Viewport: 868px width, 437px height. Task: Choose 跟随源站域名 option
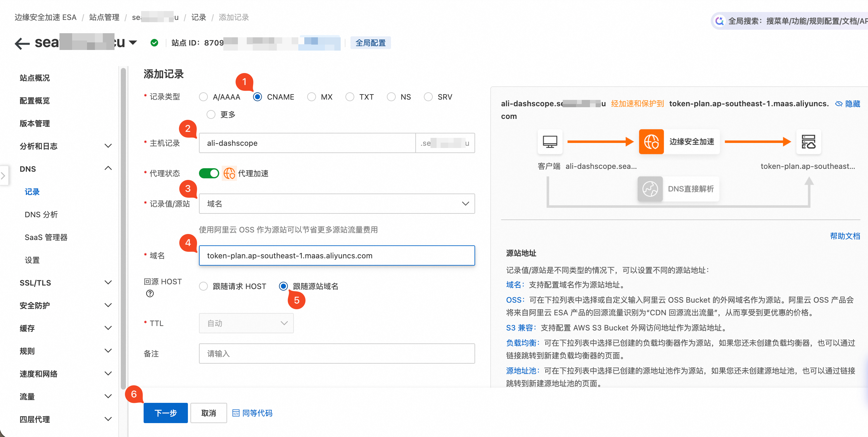[x=283, y=286]
